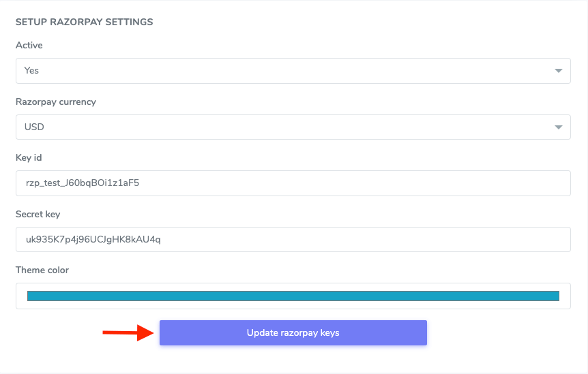The image size is (588, 374).
Task: Click the 'USD' value in currency select
Action: click(34, 127)
